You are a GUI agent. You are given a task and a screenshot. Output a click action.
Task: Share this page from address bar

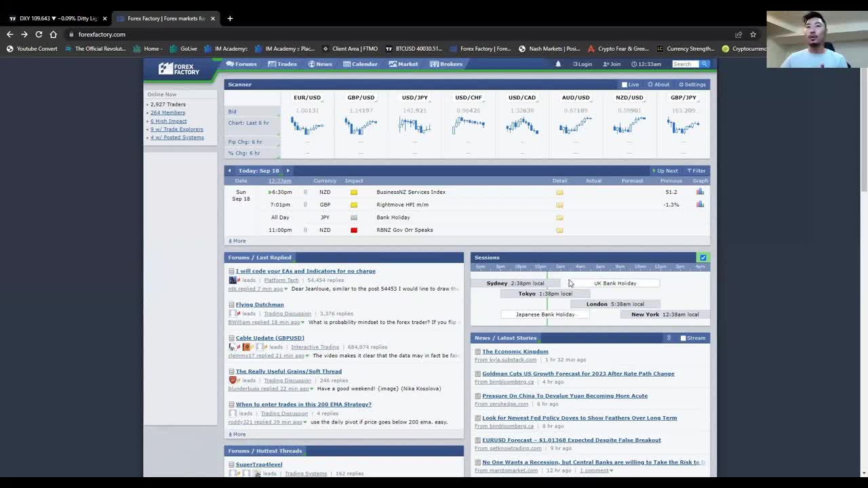tap(738, 34)
